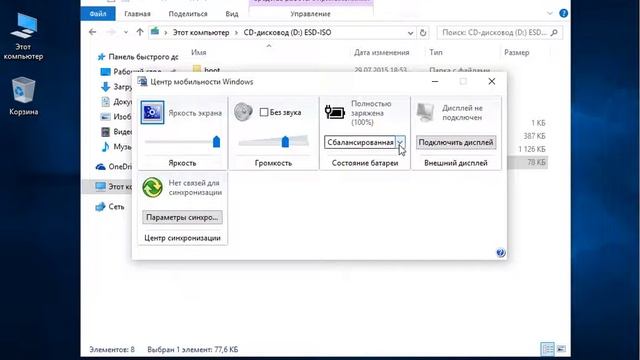This screenshot has width=640, height=360.
Task: Go up one folder level in Explorer
Action: click(x=140, y=32)
